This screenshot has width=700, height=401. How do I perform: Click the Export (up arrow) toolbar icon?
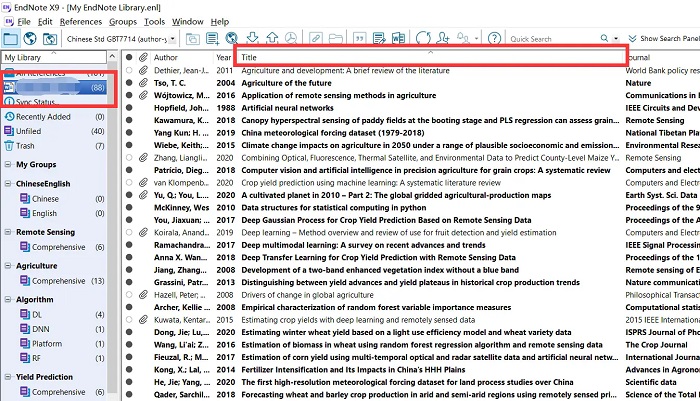click(272, 38)
